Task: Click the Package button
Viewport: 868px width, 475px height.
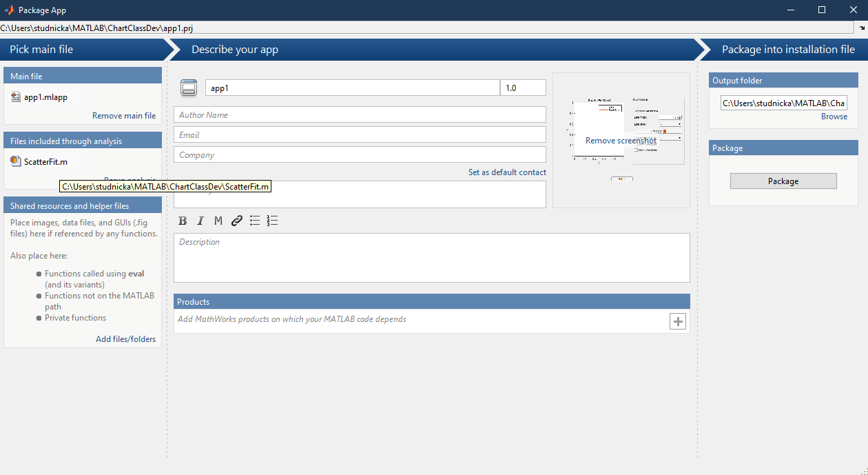Action: pos(783,181)
